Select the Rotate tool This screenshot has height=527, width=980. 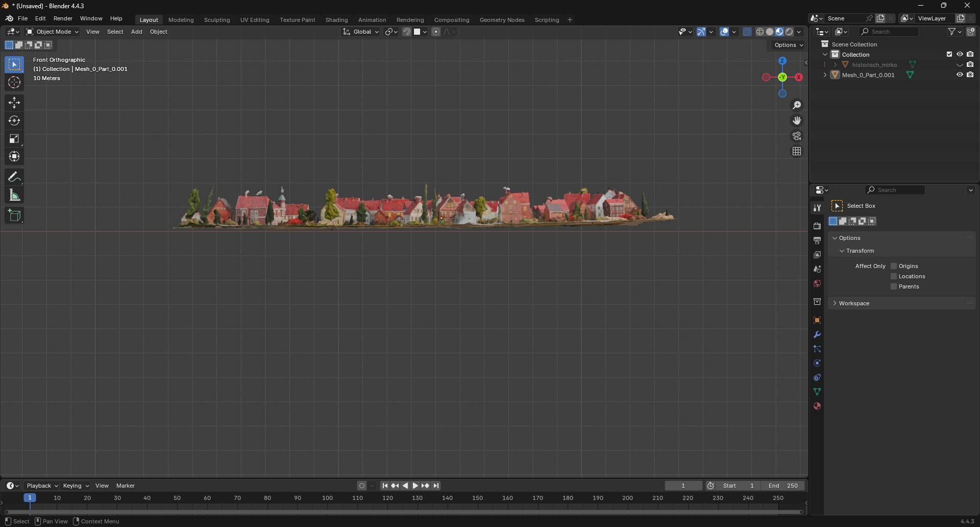(14, 121)
